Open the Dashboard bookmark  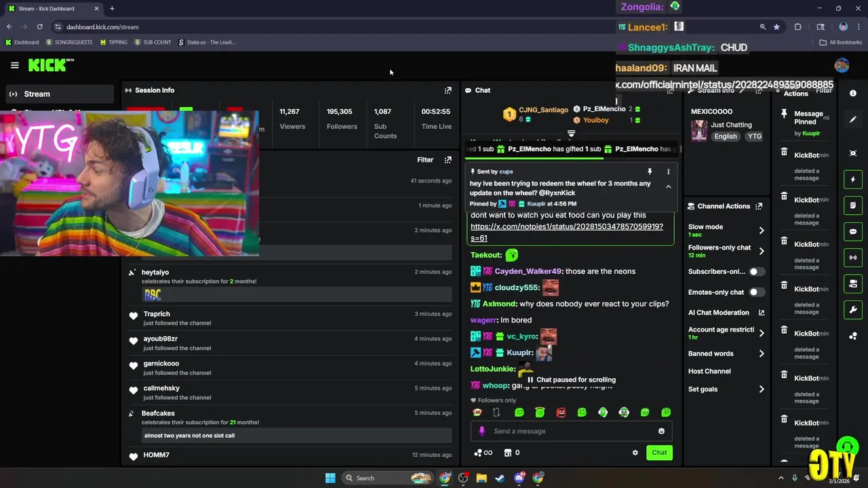click(x=22, y=42)
